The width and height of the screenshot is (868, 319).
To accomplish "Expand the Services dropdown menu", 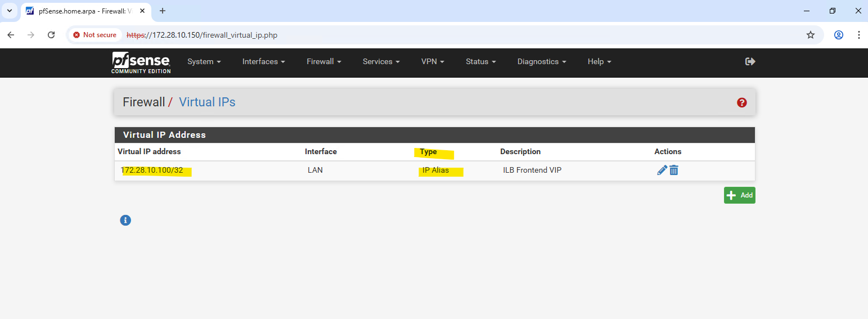I will [381, 61].
